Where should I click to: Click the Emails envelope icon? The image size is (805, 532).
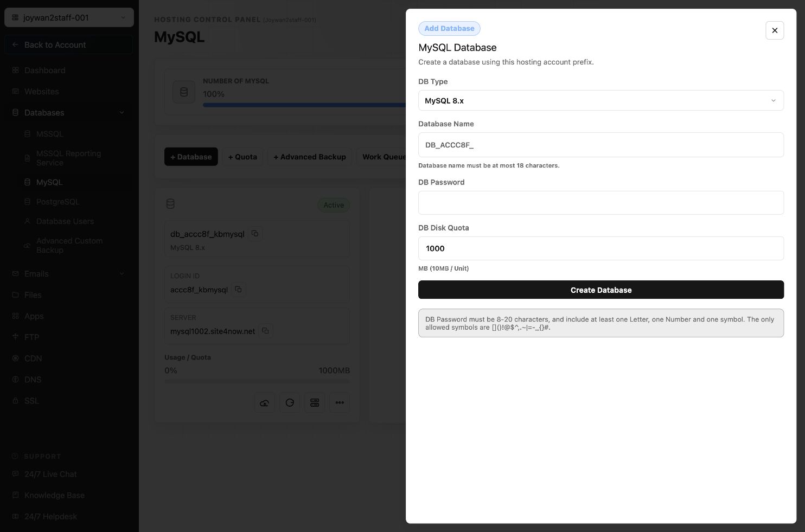click(x=15, y=274)
